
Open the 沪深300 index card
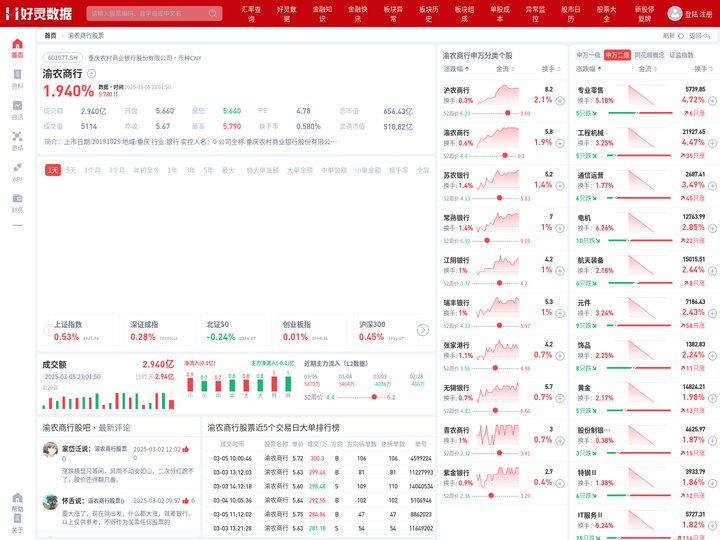coord(387,331)
